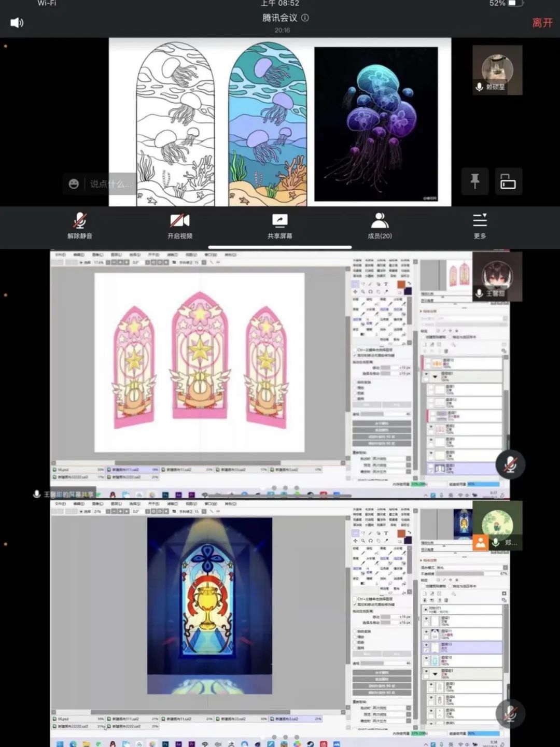The height and width of the screenshot is (747, 560).
Task: Tap the speaker volume icon
Action: pyautogui.click(x=17, y=22)
